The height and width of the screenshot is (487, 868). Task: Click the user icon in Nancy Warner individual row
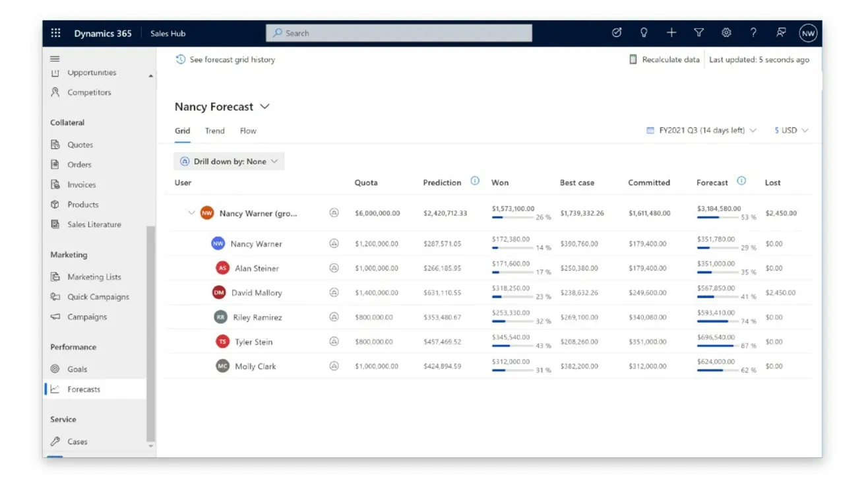[x=334, y=243]
